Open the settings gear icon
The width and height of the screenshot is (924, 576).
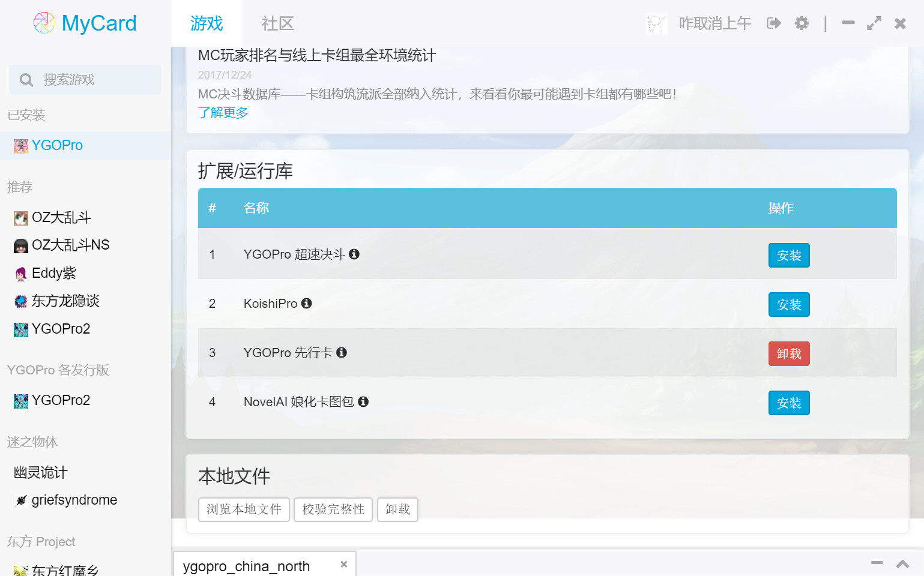[802, 23]
